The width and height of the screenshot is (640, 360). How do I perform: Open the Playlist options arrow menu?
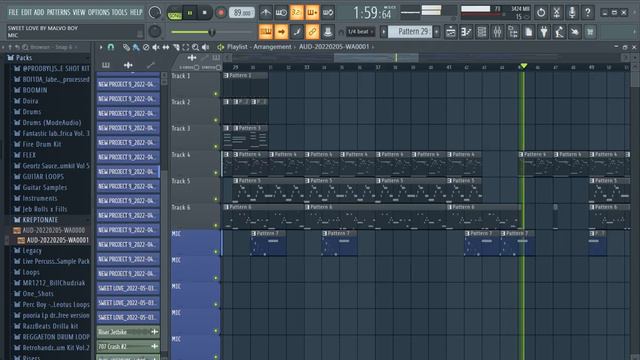[x=101, y=47]
